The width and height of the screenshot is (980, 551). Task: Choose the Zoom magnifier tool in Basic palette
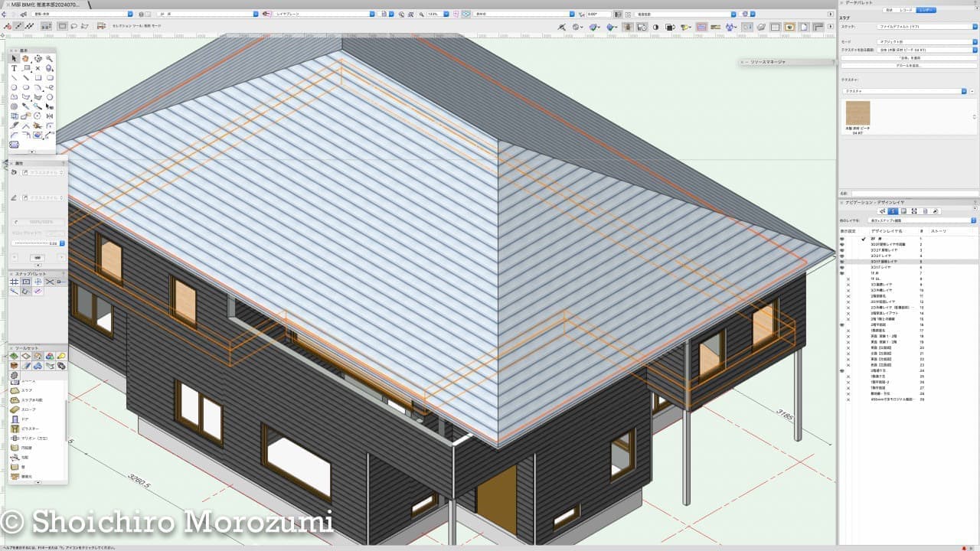tap(50, 59)
